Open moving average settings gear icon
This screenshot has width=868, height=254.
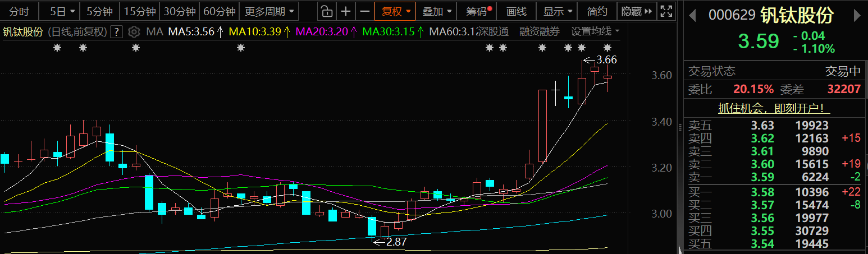[x=134, y=31]
